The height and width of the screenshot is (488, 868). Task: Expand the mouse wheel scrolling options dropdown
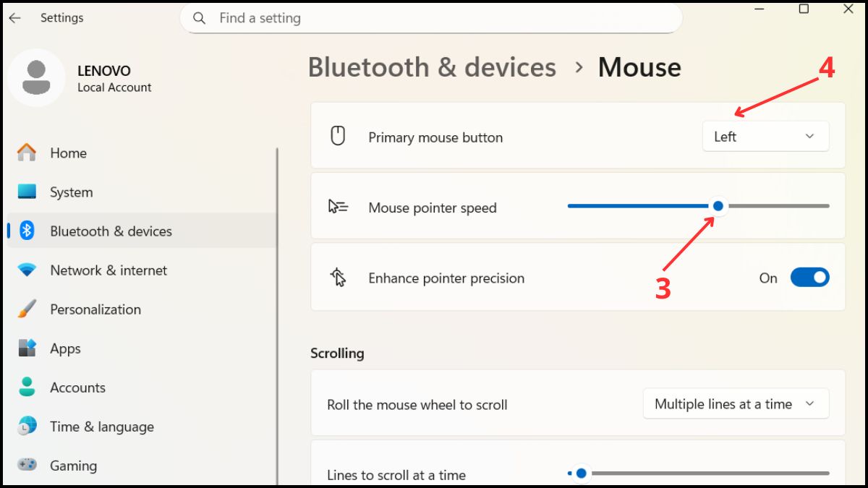735,403
